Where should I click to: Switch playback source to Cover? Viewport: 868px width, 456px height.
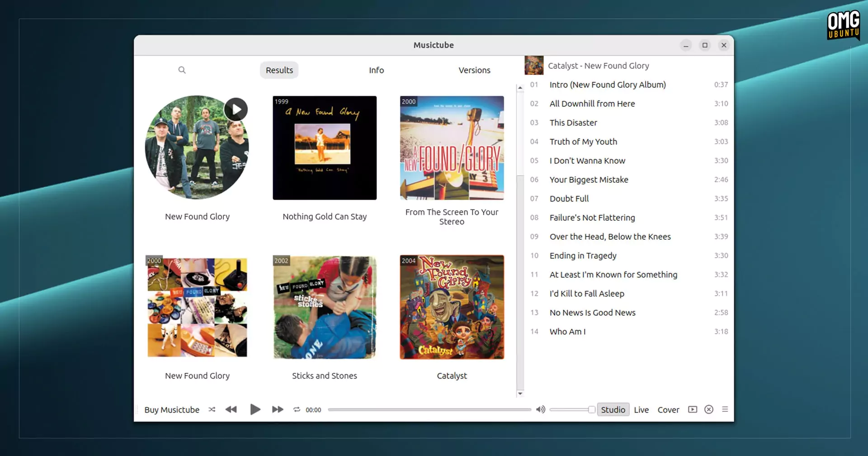pyautogui.click(x=668, y=409)
